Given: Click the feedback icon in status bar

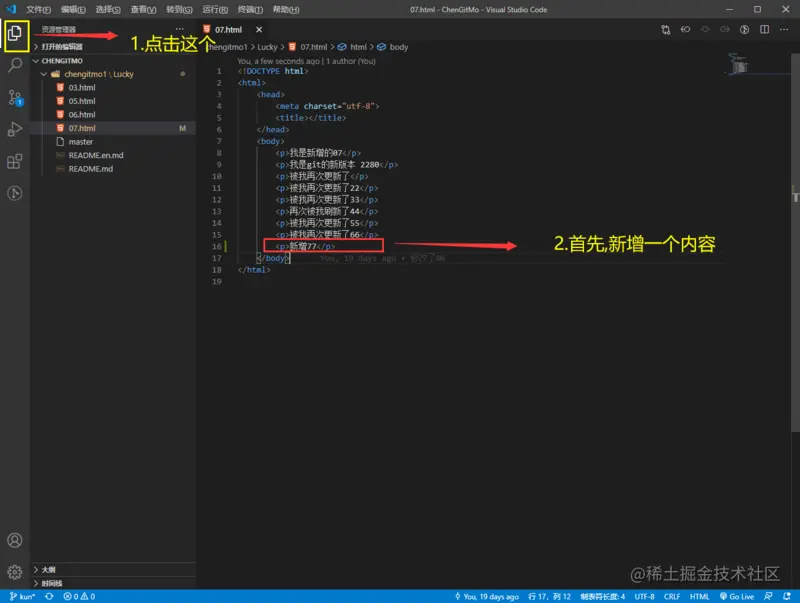Looking at the screenshot, I should coord(768,596).
